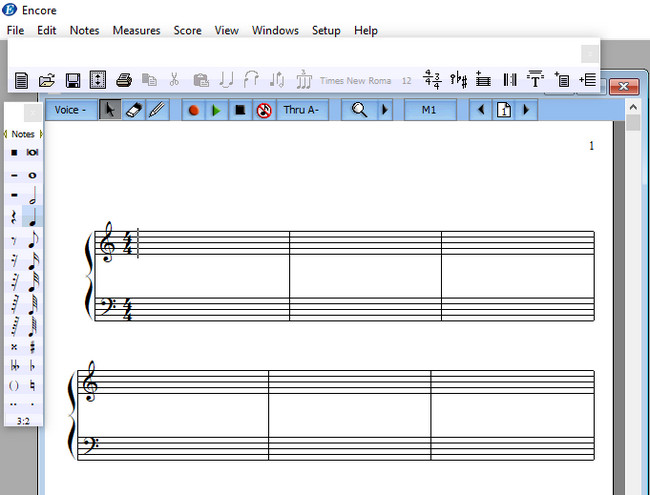The image size is (650, 495).
Task: Open the time signature tool
Action: point(432,79)
